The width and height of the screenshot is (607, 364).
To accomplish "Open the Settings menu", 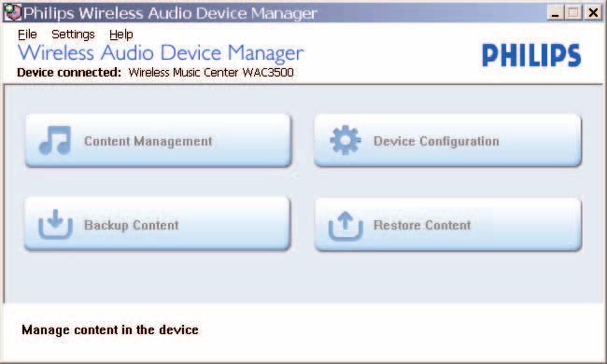I will pos(73,35).
